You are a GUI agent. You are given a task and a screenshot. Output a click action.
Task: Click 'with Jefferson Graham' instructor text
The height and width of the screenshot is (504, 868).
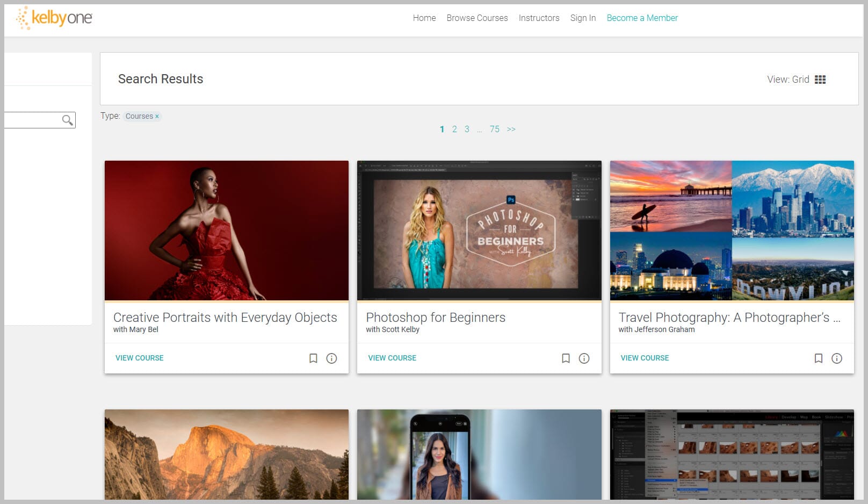[656, 329]
